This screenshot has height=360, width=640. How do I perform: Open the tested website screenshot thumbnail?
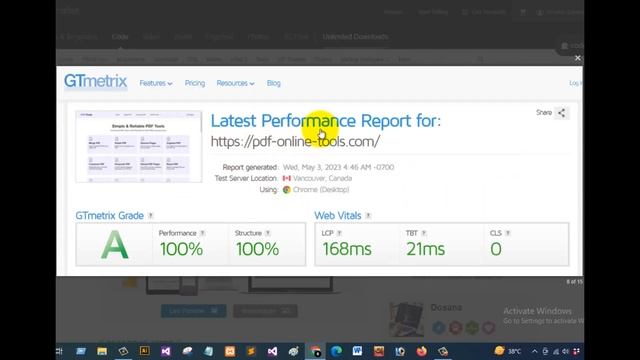139,147
